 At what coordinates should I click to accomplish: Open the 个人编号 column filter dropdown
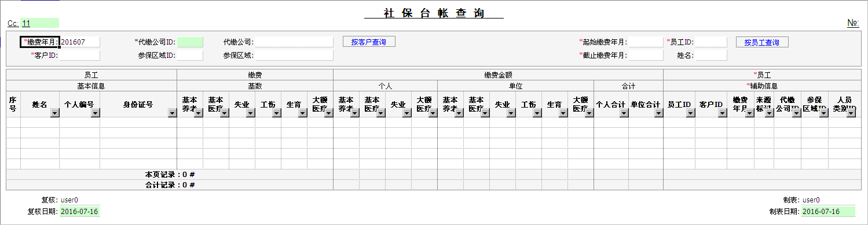[x=95, y=113]
